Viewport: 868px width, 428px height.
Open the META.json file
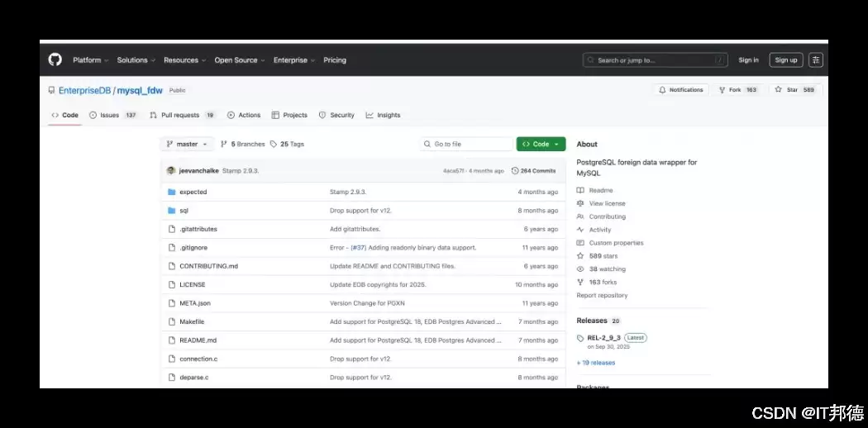coord(195,303)
